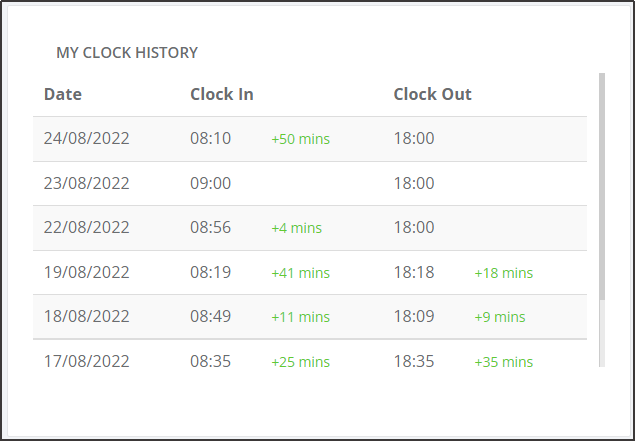Viewport: 635px width, 442px height.
Task: Click the +9 mins clock out label
Action: [500, 317]
